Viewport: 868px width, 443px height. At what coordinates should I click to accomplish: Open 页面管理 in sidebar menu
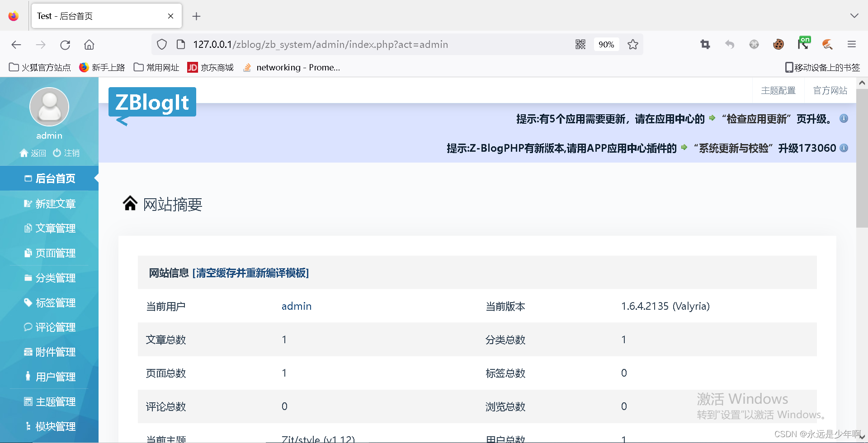(x=49, y=253)
